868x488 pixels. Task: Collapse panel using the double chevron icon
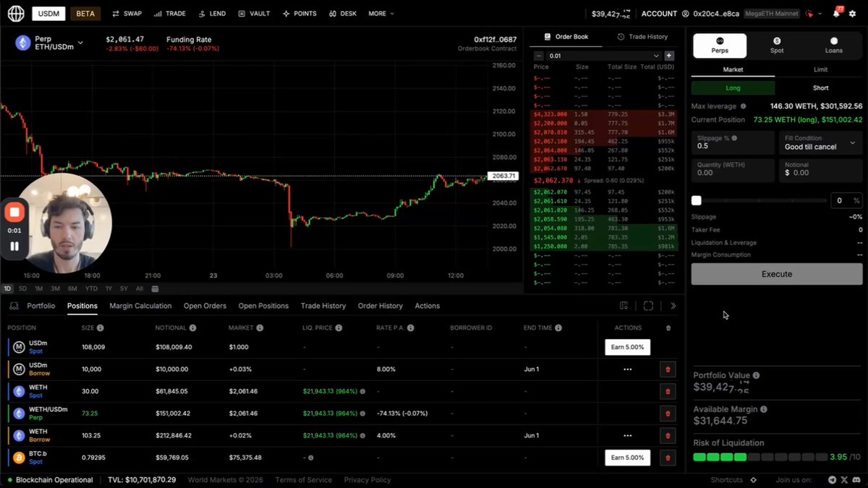(x=673, y=306)
